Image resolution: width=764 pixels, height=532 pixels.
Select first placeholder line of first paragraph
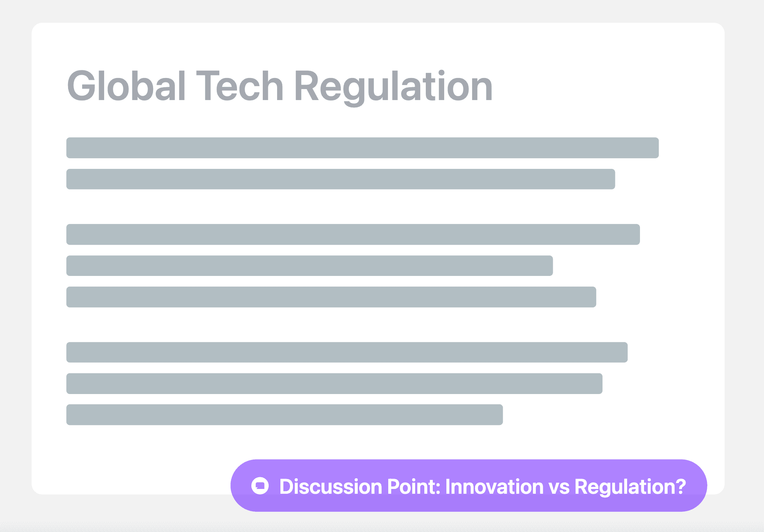[362, 148]
